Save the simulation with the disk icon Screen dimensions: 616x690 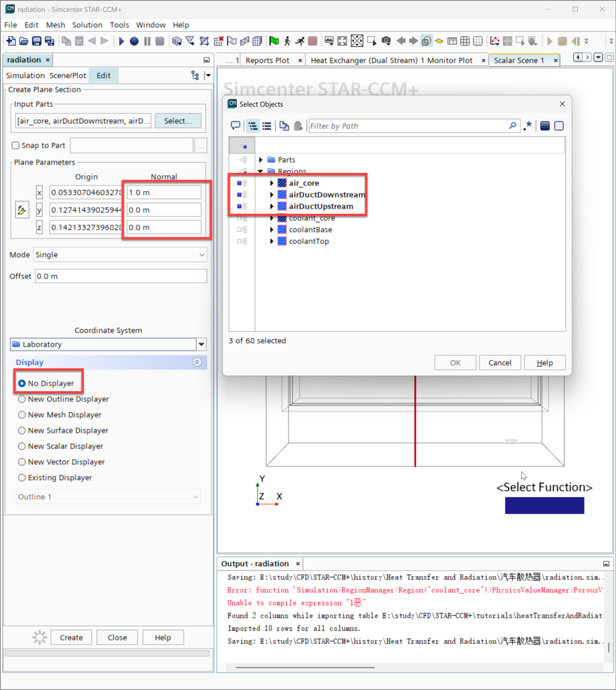tap(37, 41)
